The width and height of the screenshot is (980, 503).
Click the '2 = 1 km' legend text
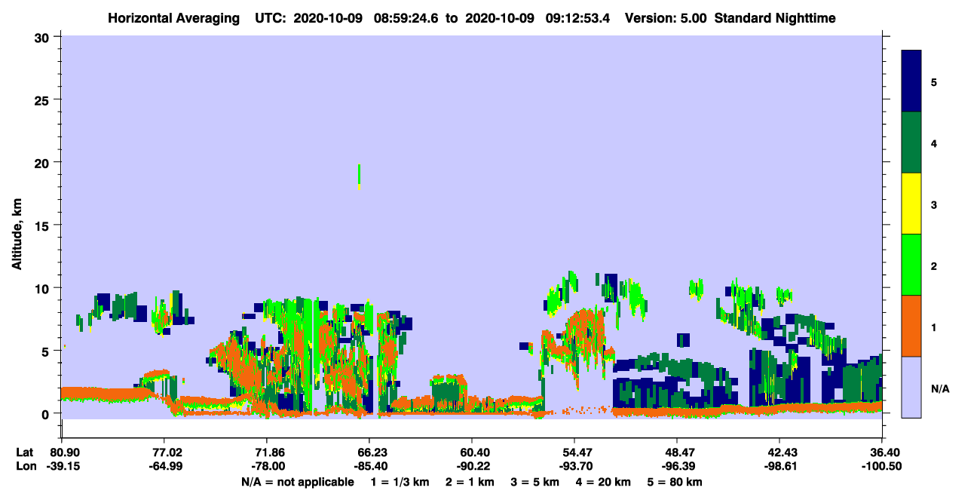[470, 482]
